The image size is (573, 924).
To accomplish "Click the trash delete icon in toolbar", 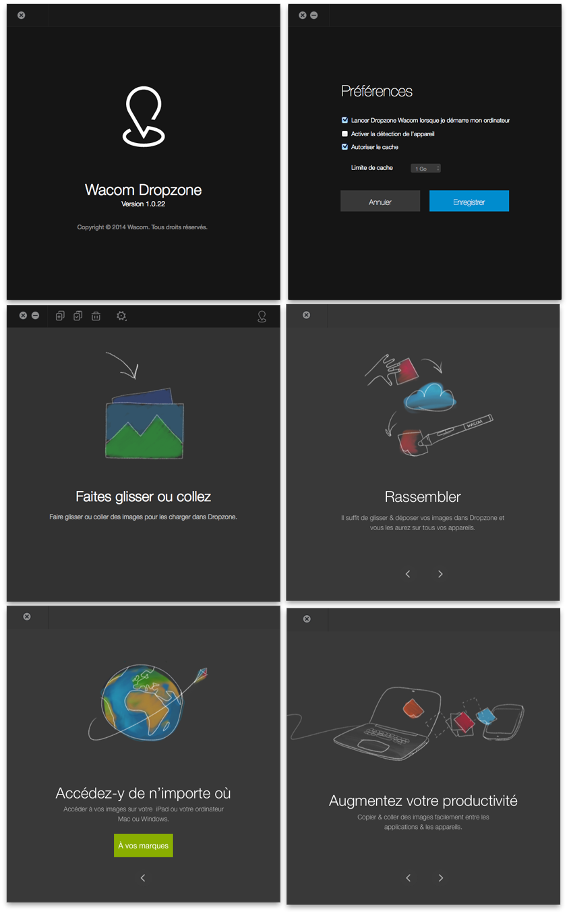I will click(x=96, y=316).
